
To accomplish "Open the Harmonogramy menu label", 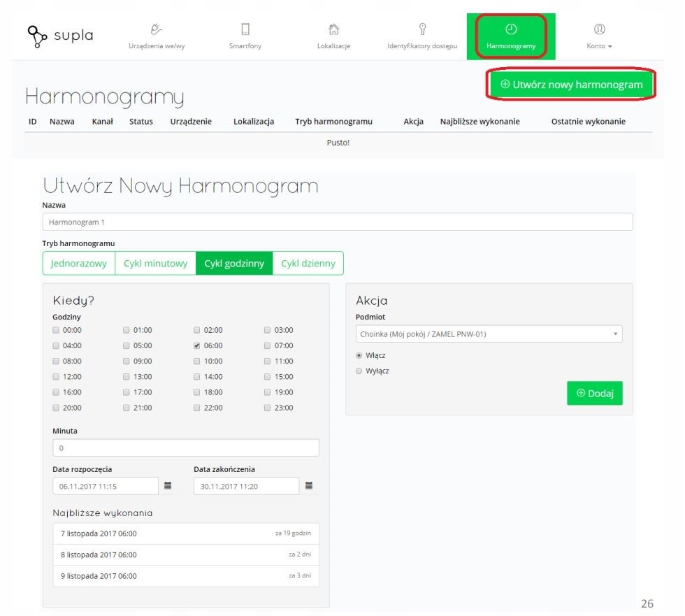I will tap(511, 46).
